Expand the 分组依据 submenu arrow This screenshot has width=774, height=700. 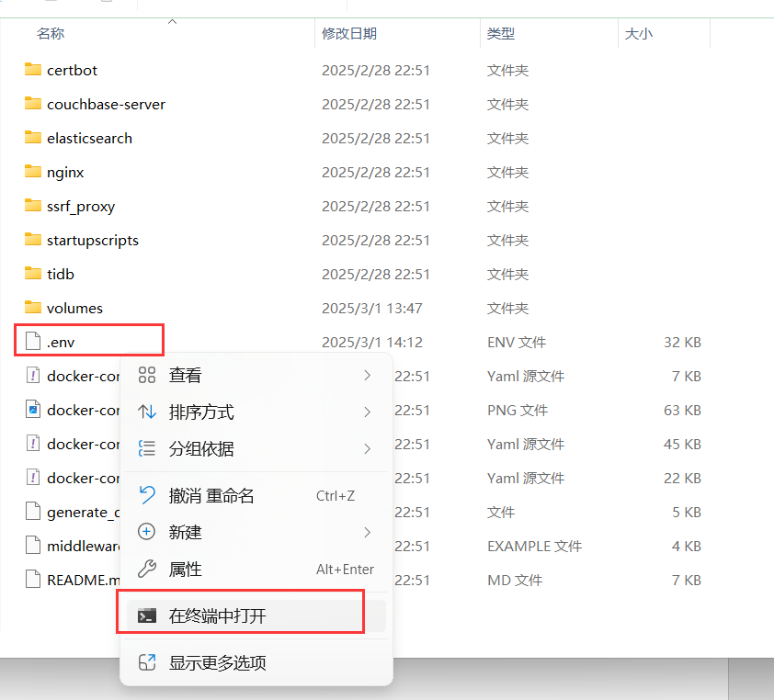pos(368,448)
